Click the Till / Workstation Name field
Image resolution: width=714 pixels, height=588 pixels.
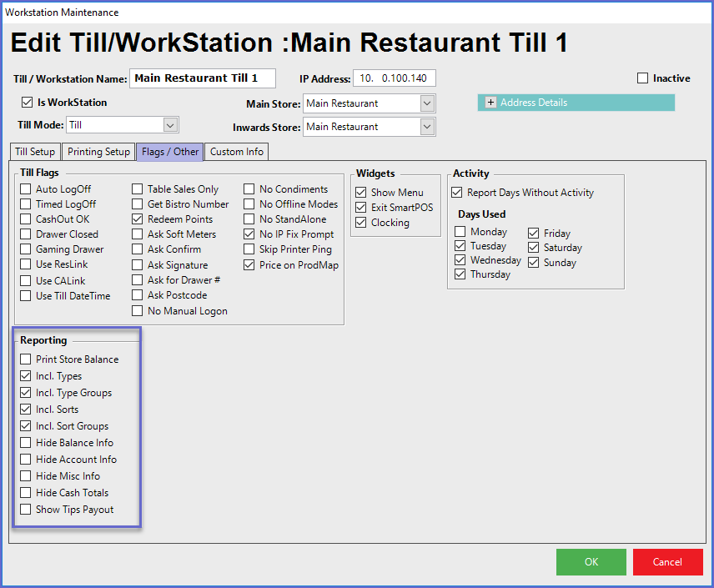pos(202,78)
